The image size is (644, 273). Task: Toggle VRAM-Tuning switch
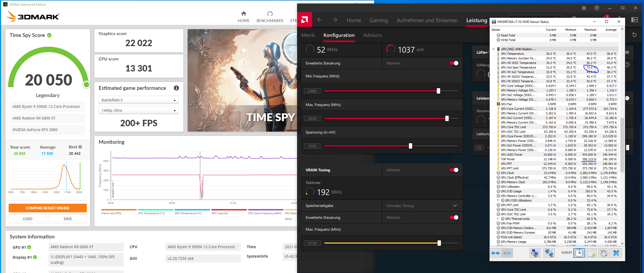[454, 170]
